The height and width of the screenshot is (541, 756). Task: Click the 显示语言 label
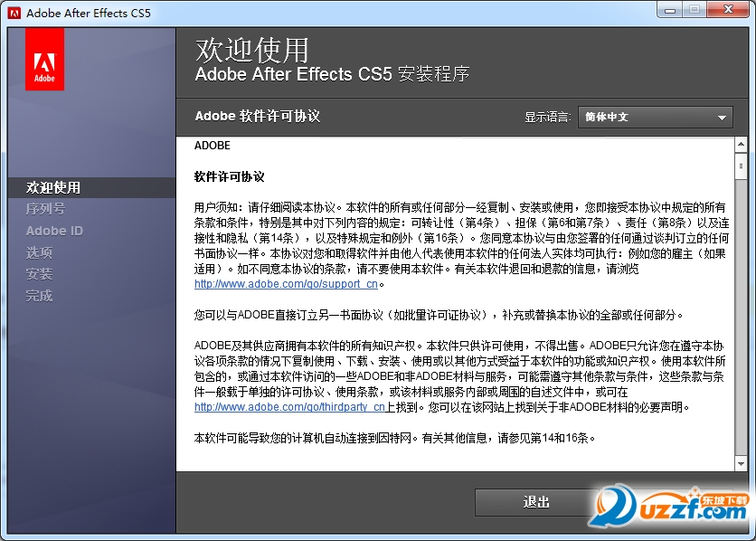coord(547,118)
